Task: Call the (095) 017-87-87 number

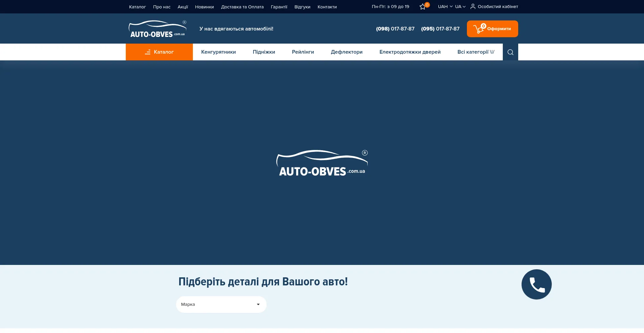Action: click(x=440, y=29)
